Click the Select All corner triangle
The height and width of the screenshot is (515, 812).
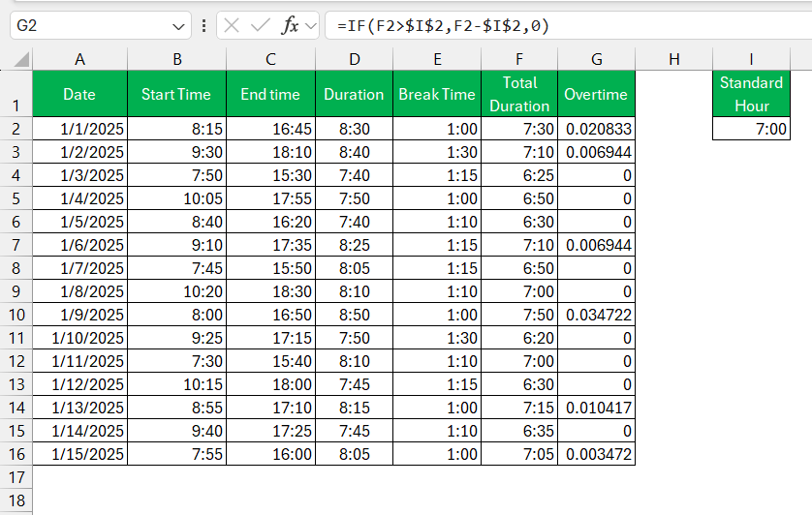21,60
